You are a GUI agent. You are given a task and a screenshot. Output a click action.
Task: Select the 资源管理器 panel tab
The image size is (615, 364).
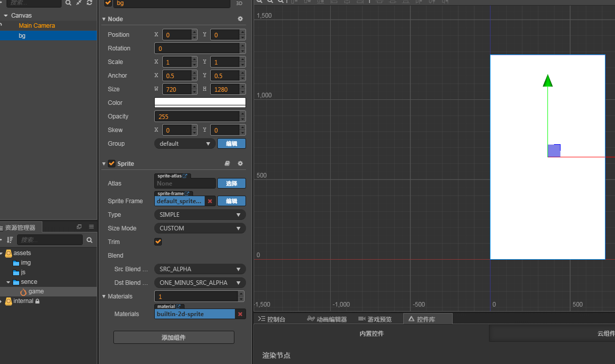pos(21,227)
